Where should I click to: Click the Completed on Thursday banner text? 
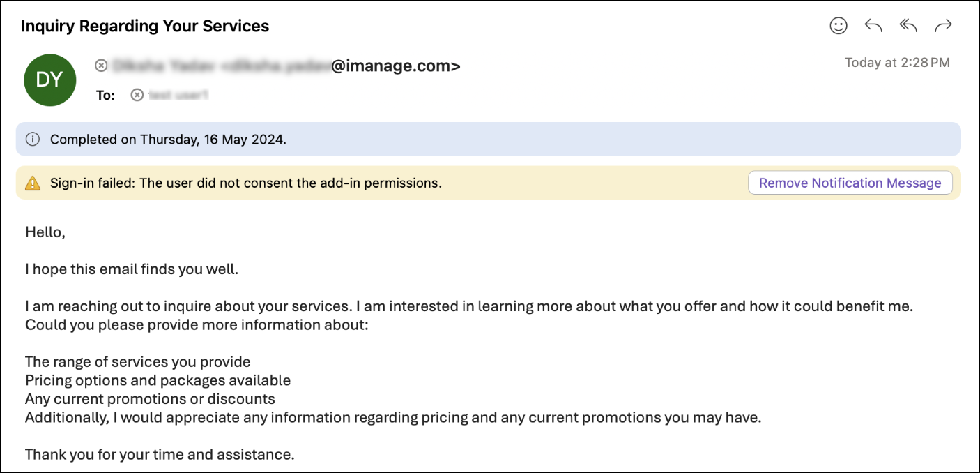[x=168, y=140]
